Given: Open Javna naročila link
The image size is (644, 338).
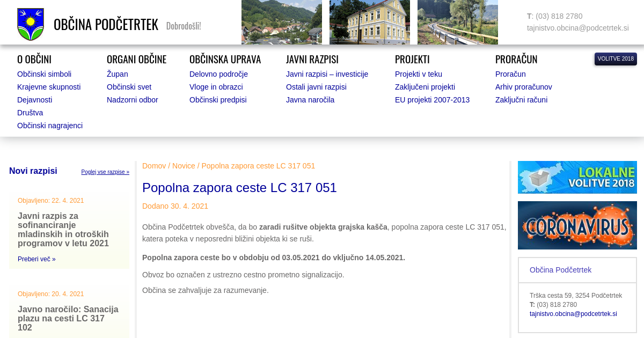Looking at the screenshot, I should pos(310,100).
